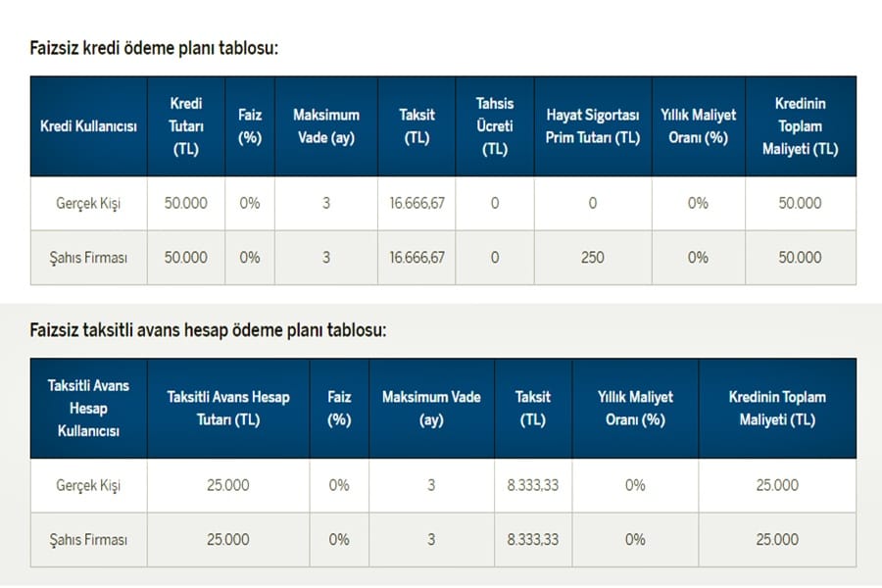Select the 'Gerçek Kişi' row in the avans table
The image size is (882, 588).
(88, 485)
